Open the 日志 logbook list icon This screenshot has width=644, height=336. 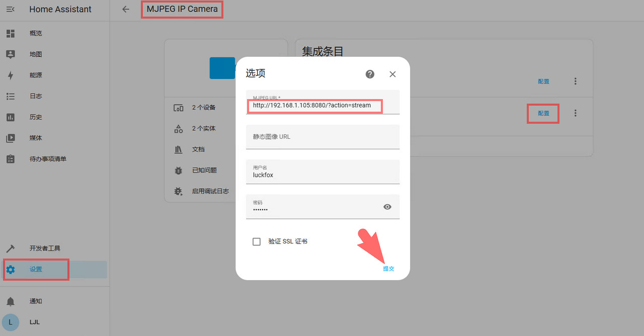[11, 96]
